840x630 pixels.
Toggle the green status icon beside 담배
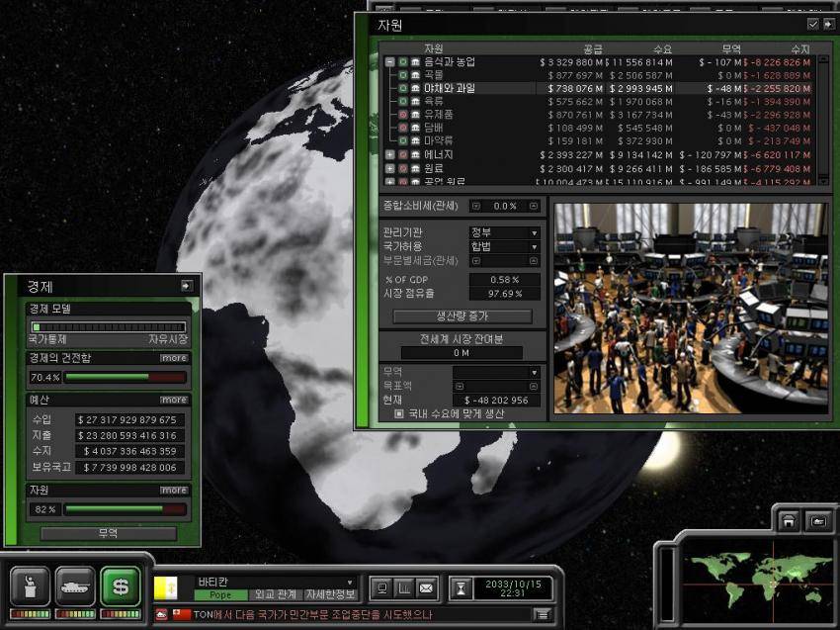(x=403, y=128)
